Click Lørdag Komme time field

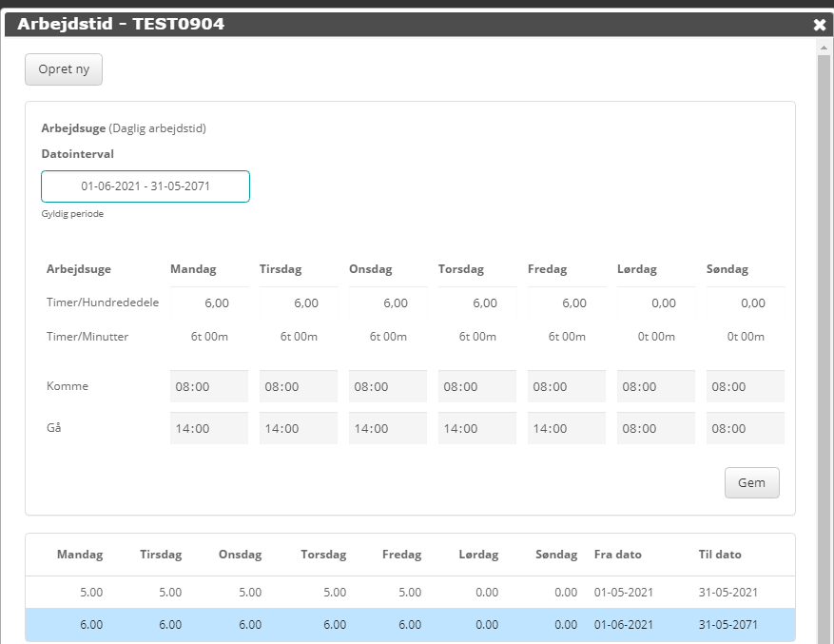coord(655,387)
